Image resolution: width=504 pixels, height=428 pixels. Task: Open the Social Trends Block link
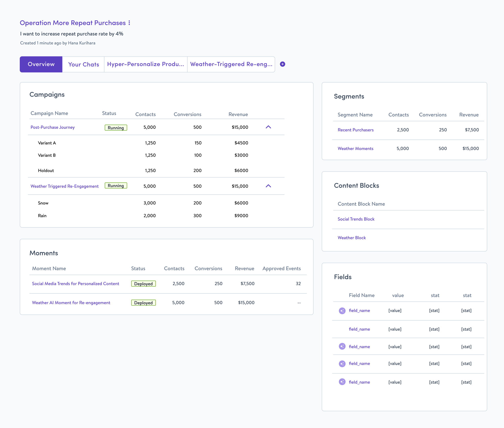[356, 219]
